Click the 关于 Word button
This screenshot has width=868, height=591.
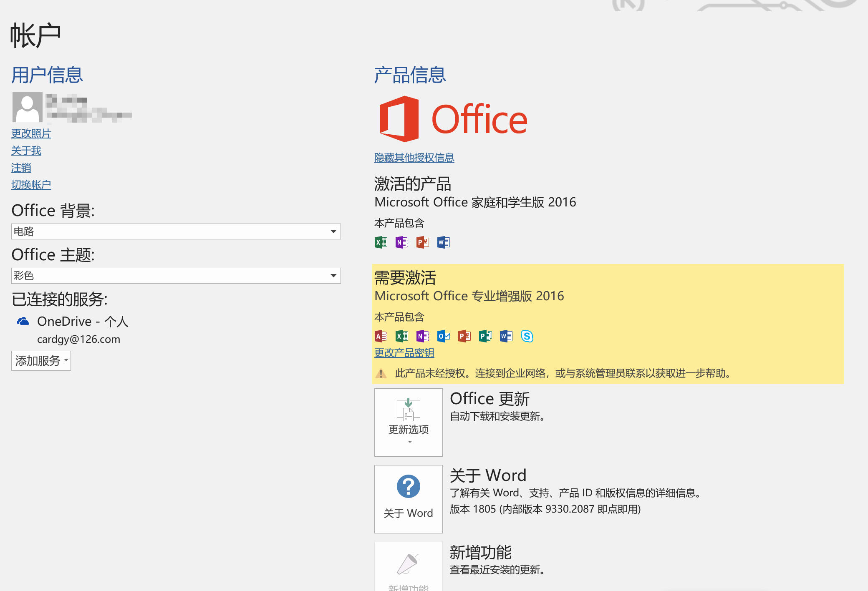[x=409, y=499]
